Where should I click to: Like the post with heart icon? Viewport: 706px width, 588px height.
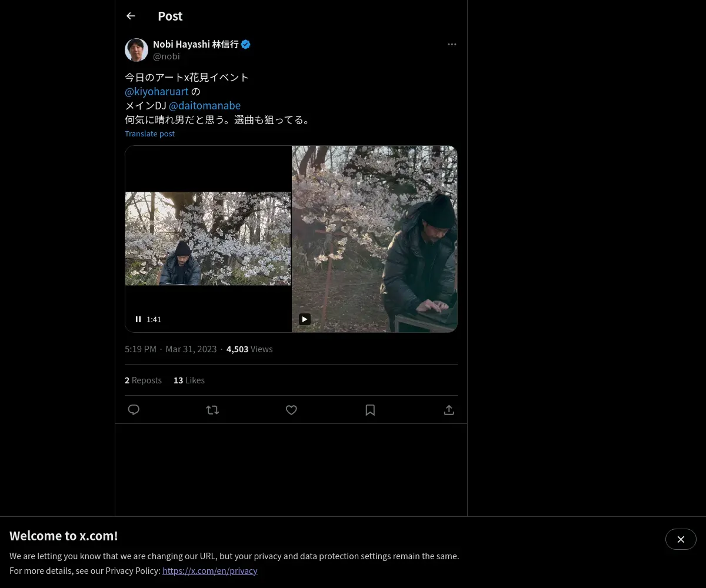(x=291, y=410)
